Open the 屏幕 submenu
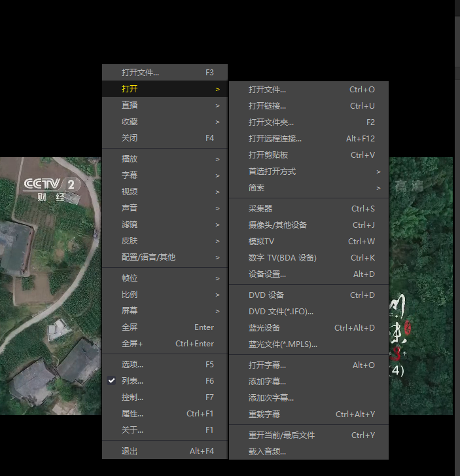460x476 pixels. (165, 311)
